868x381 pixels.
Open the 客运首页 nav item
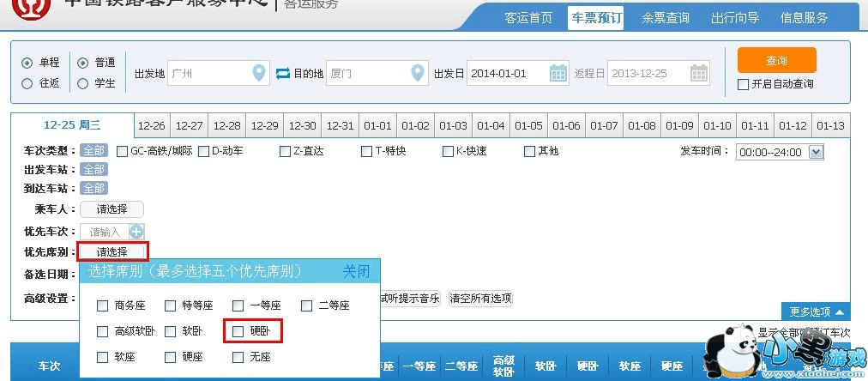[528, 18]
